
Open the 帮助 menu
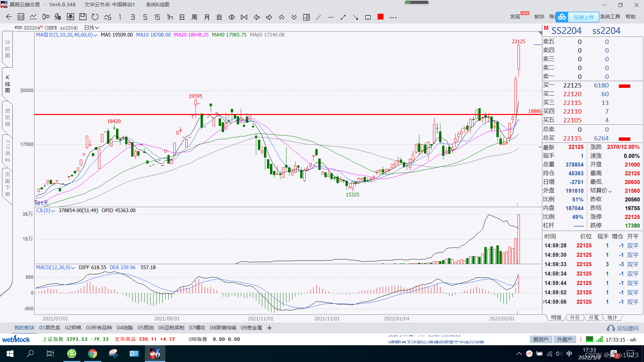[x=631, y=17]
